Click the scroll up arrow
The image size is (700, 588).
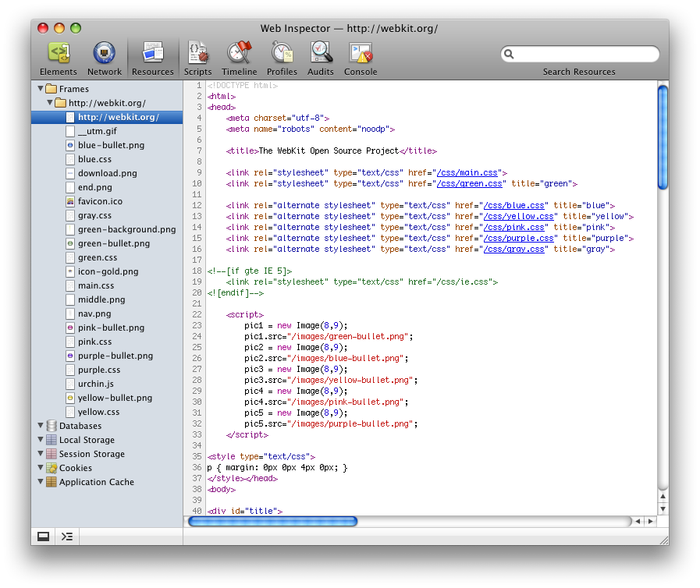pos(663,497)
